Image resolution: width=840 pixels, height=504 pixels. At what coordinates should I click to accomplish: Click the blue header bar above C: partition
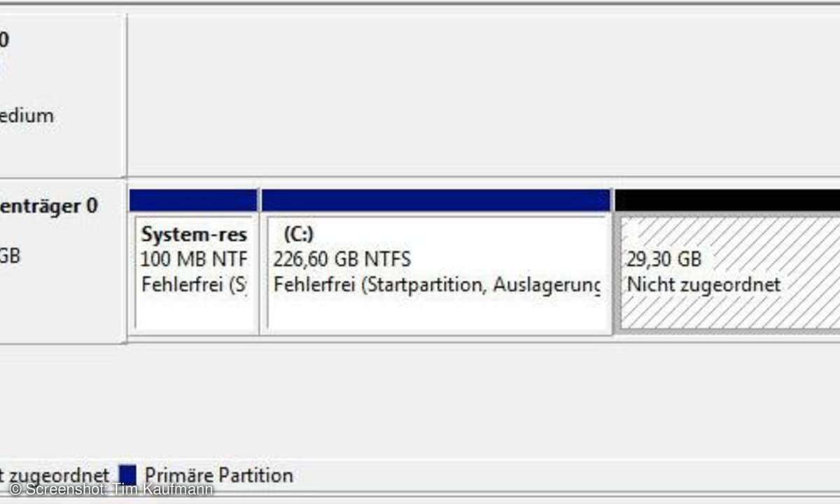point(435,200)
